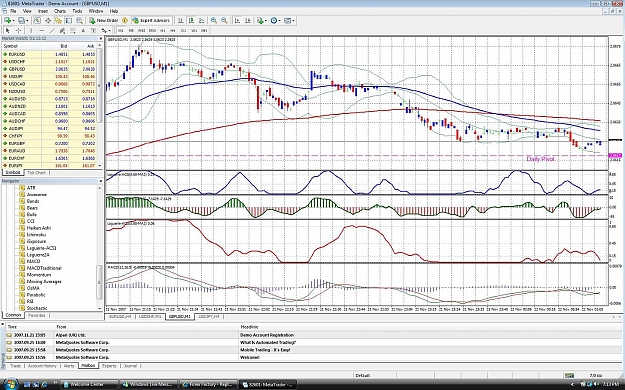Select the M15 timeframe button

coord(142,30)
